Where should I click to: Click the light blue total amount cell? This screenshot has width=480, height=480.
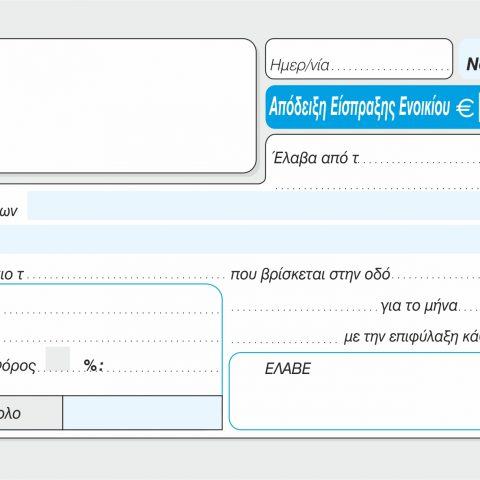(x=142, y=413)
